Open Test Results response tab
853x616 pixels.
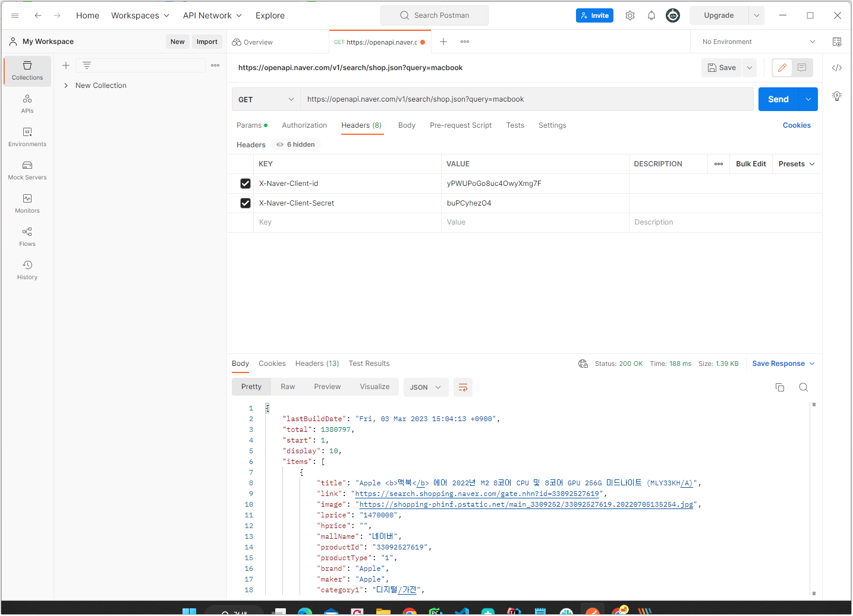coord(369,364)
